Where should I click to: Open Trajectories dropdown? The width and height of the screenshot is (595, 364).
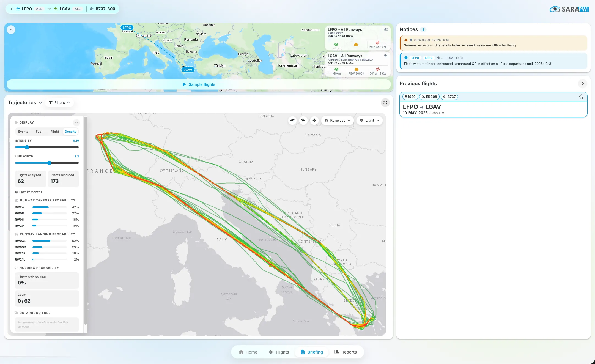pos(25,103)
